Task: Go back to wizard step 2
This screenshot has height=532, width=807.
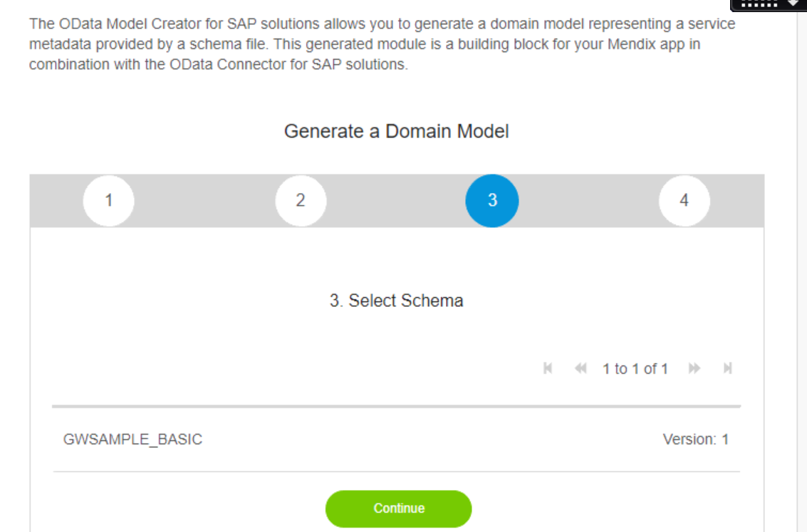Action: point(301,201)
